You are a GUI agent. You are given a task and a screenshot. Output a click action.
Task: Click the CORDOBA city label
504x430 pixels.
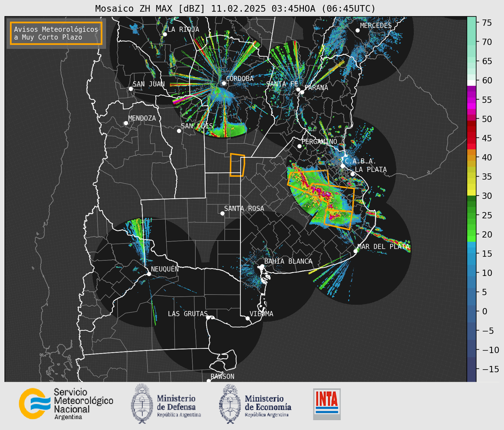point(240,79)
